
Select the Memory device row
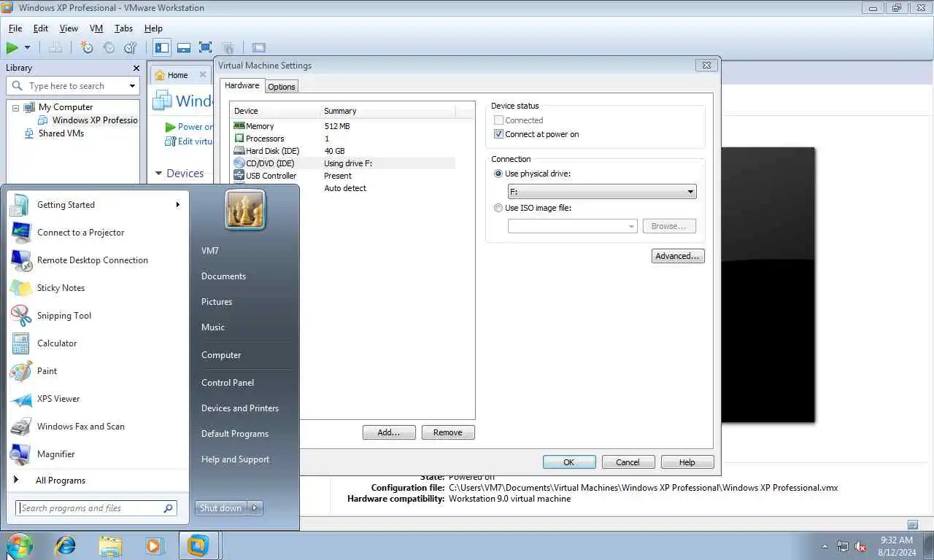(x=342, y=126)
